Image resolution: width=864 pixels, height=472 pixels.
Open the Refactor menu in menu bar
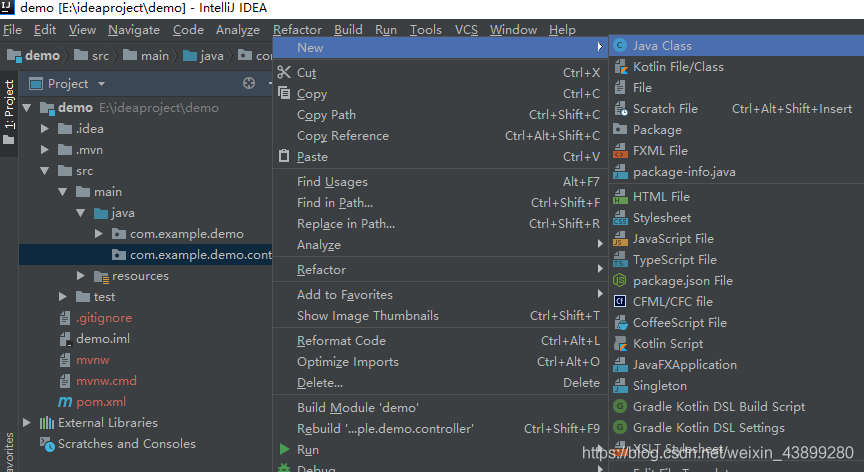(x=297, y=30)
